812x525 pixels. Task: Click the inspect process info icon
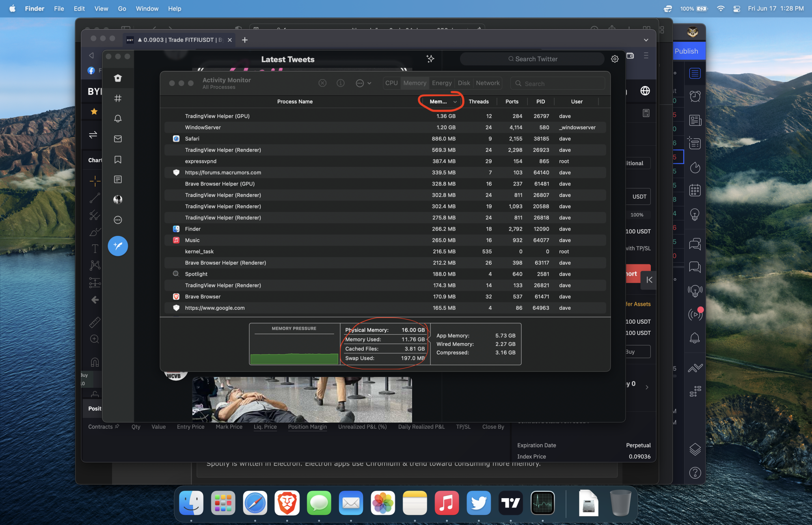click(x=341, y=83)
